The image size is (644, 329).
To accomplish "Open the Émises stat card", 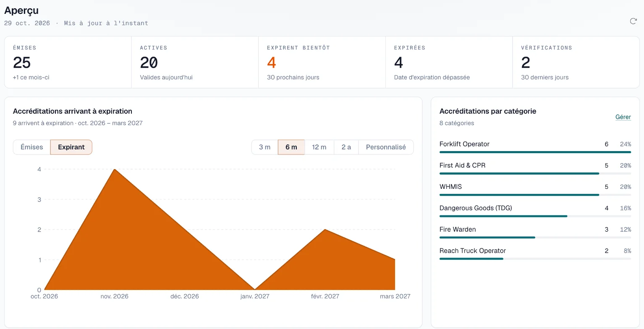I will pyautogui.click(x=68, y=62).
